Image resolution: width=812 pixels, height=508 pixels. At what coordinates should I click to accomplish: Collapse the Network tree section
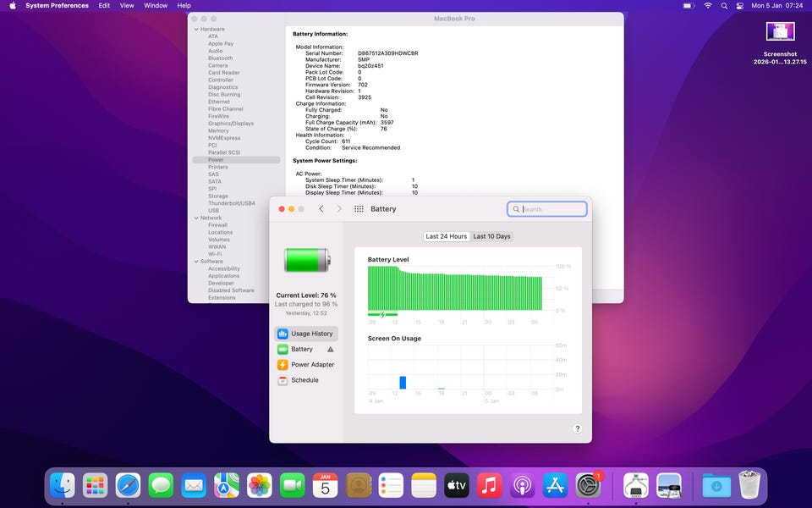tap(195, 218)
